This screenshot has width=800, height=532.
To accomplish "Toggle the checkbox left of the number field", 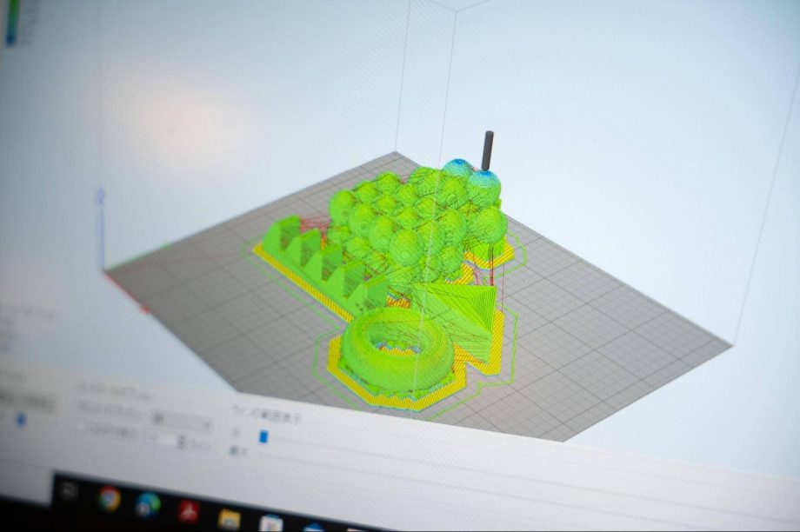I will (x=80, y=426).
